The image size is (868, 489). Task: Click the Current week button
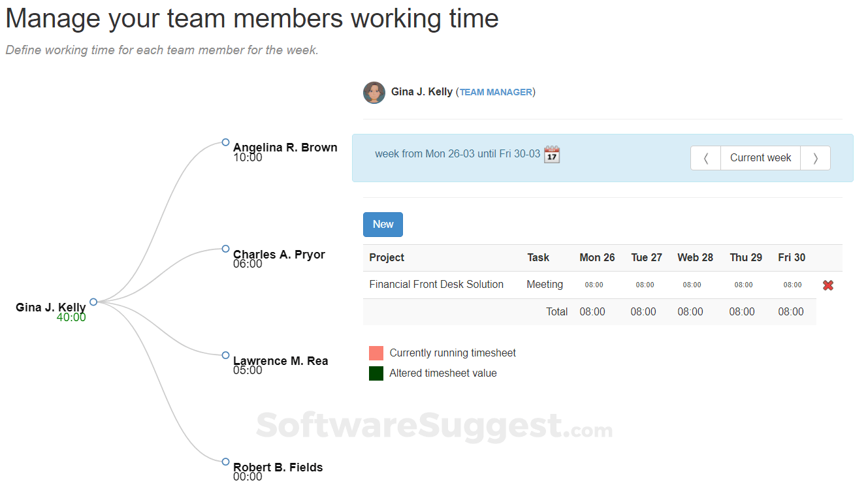[760, 158]
